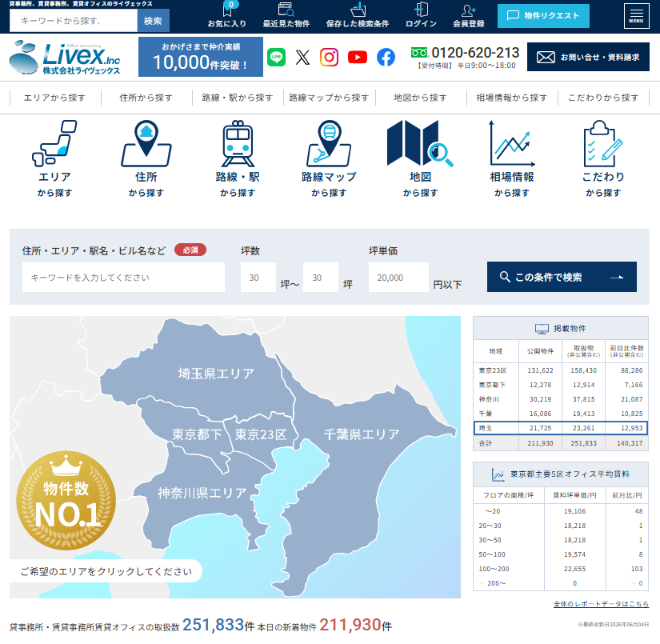Select エリアから探す in the nav bar
The image size is (660, 644).
54,98
